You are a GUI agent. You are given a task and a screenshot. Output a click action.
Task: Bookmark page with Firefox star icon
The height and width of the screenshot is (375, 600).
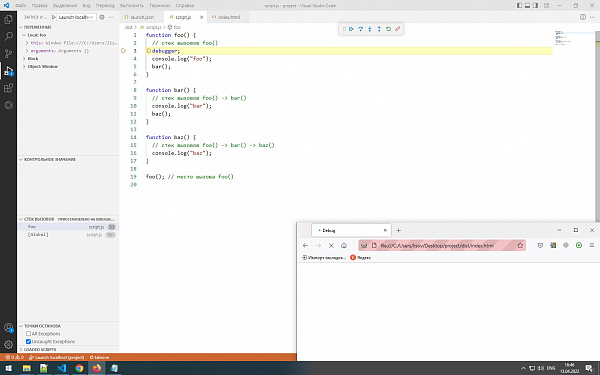(x=520, y=245)
